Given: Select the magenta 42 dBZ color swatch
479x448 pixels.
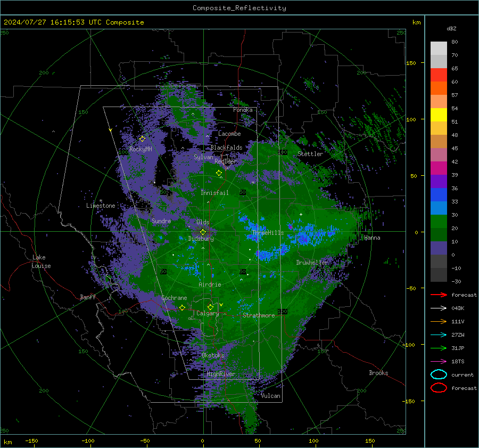Looking at the screenshot, I should click(x=439, y=168).
